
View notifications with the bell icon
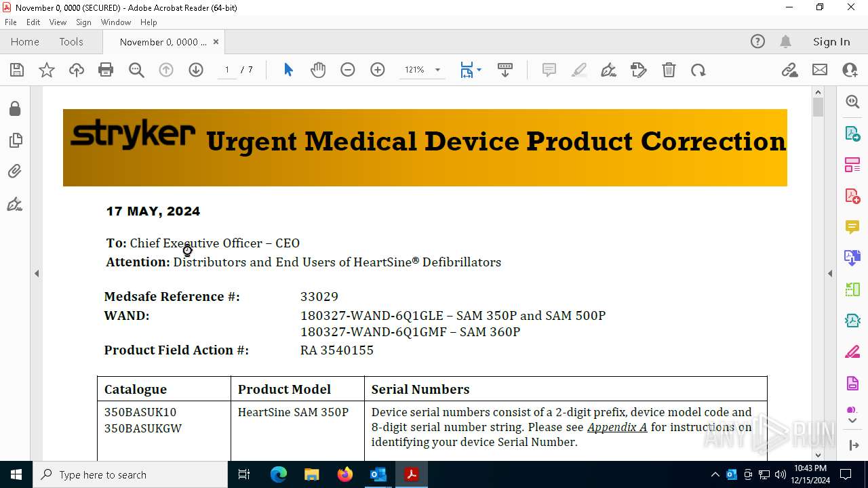pyautogui.click(x=785, y=41)
